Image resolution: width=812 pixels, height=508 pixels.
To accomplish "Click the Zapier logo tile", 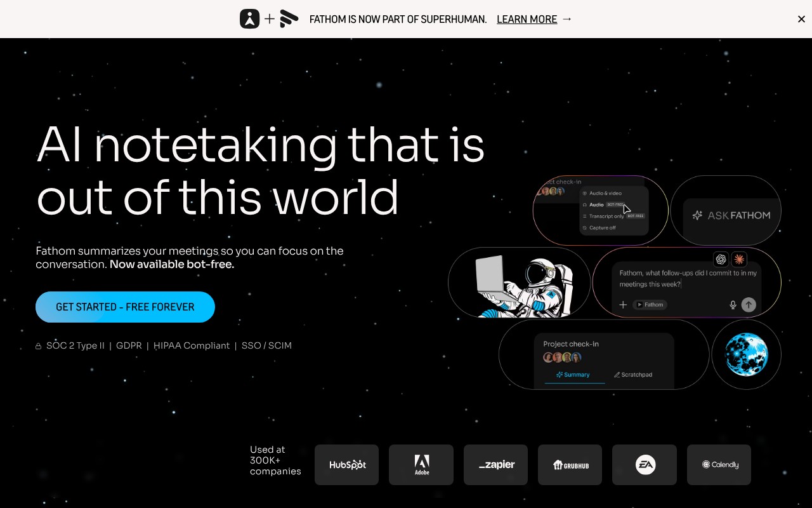I will coord(495,465).
